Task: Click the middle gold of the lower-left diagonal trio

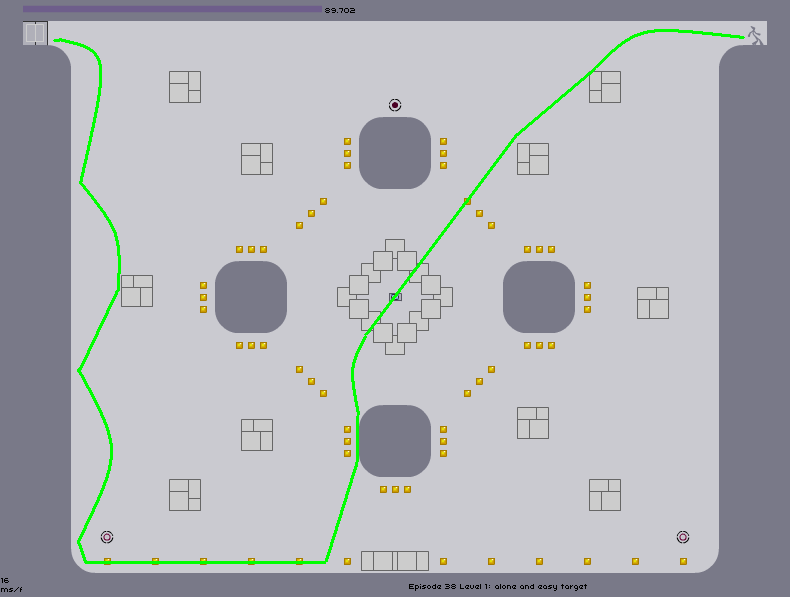Action: pyautogui.click(x=311, y=381)
